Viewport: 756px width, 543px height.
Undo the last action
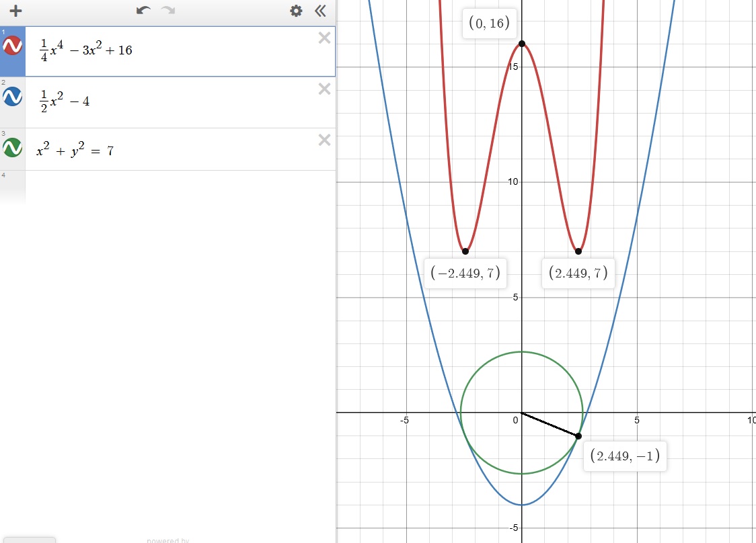tap(143, 11)
